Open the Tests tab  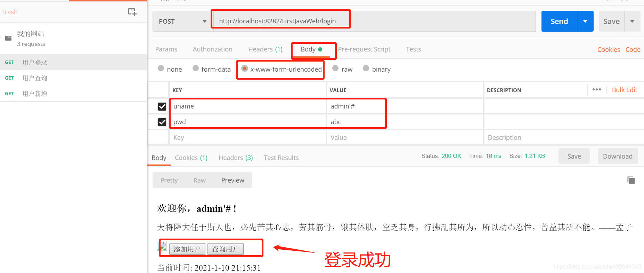click(414, 49)
